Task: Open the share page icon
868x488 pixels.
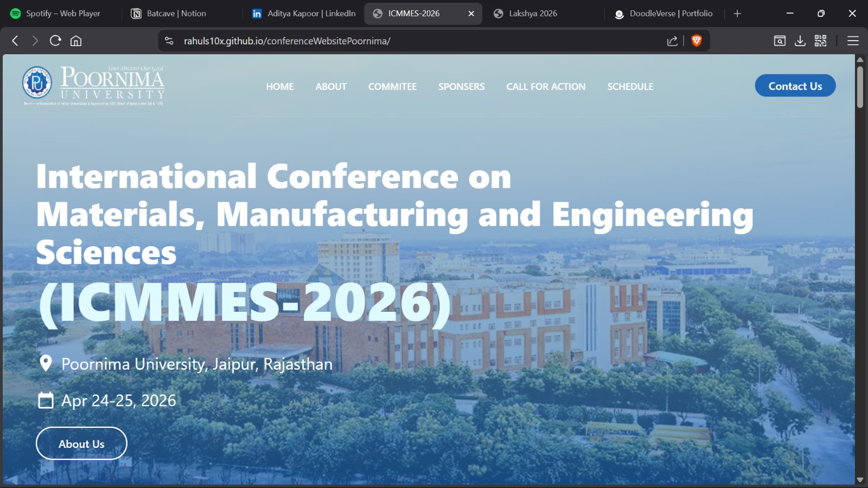Action: (x=672, y=41)
